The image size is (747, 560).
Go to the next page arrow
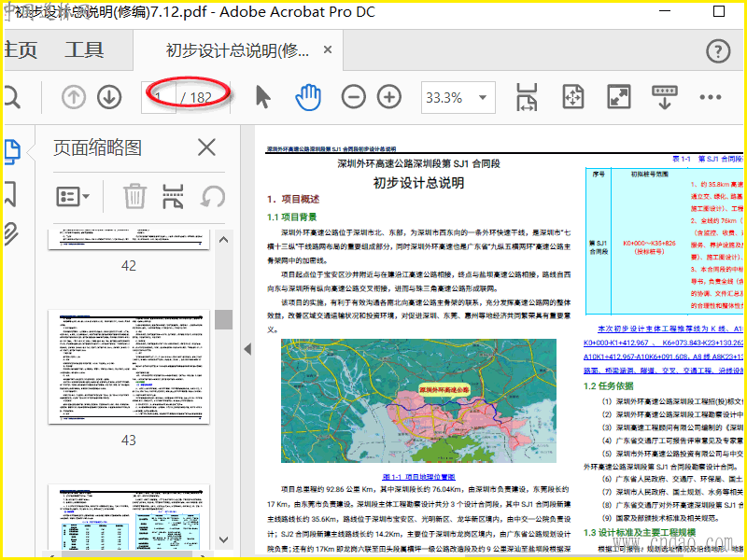pyautogui.click(x=109, y=97)
